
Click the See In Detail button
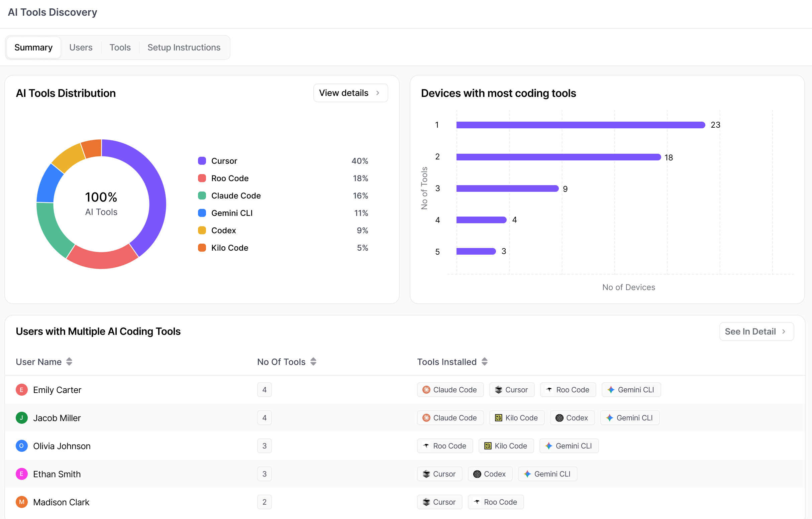tap(756, 331)
